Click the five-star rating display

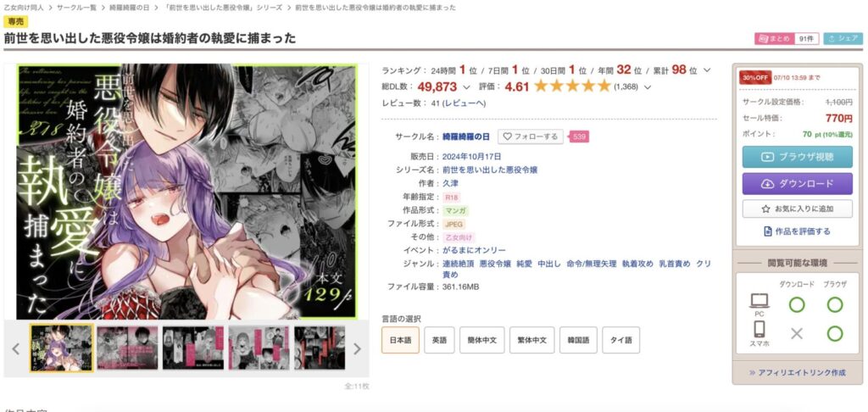pyautogui.click(x=572, y=86)
